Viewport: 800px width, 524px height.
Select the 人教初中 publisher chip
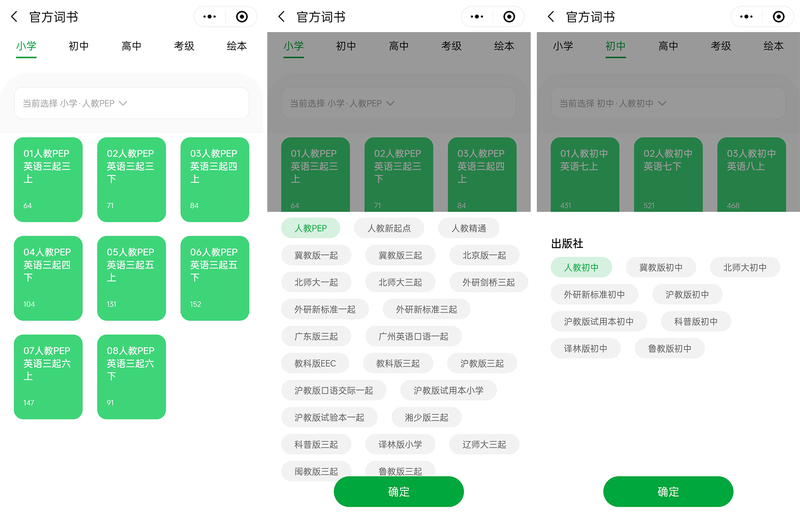[x=581, y=267]
